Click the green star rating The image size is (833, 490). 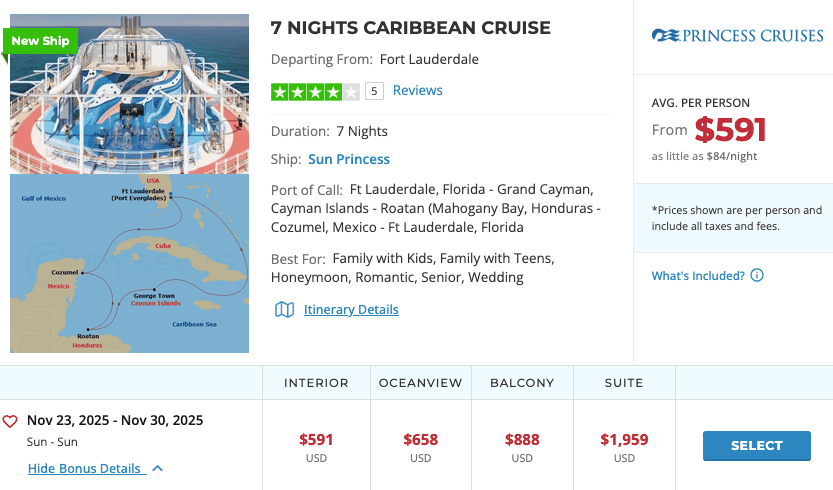point(315,92)
